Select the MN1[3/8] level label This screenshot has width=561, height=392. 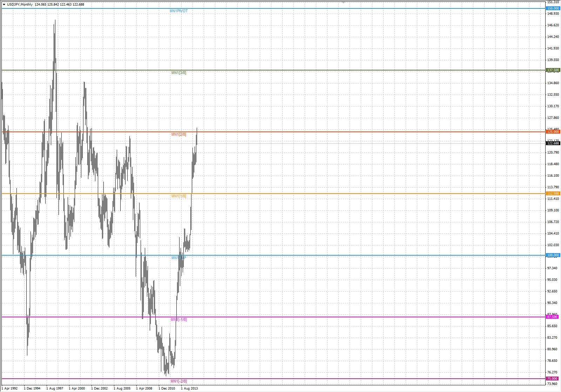(178, 73)
